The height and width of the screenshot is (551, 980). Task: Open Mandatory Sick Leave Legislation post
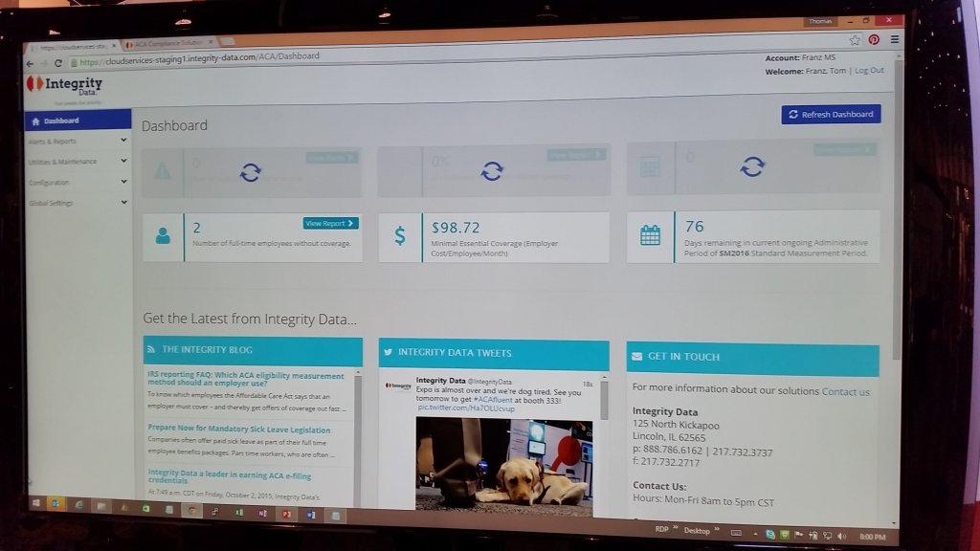coord(238,430)
